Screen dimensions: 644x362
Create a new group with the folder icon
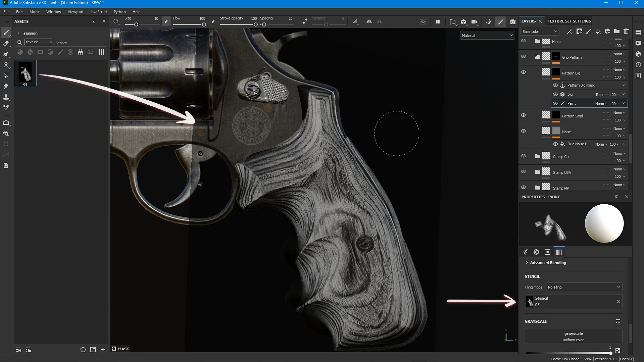(x=617, y=31)
